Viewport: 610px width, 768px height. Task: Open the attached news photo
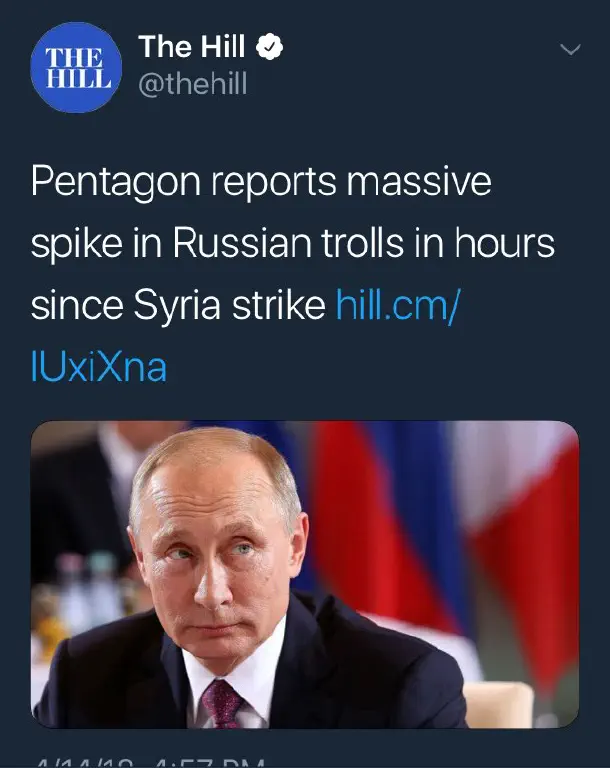click(305, 573)
